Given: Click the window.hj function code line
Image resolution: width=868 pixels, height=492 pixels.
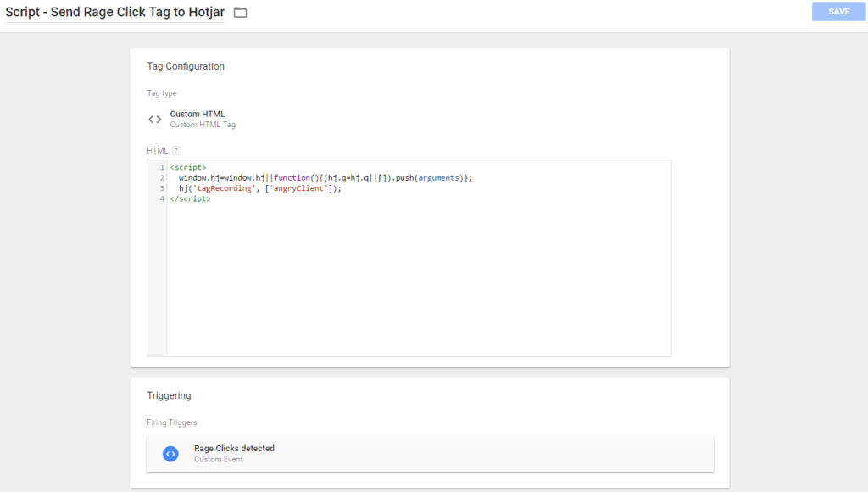Looking at the screenshot, I should pos(325,178).
